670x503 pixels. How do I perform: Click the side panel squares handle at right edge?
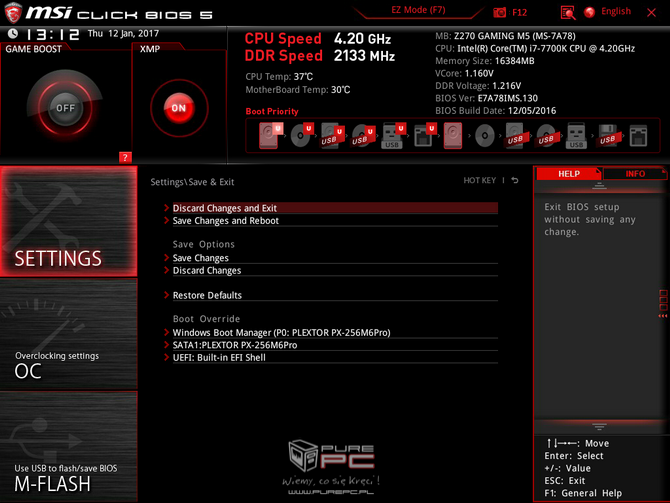663,303
